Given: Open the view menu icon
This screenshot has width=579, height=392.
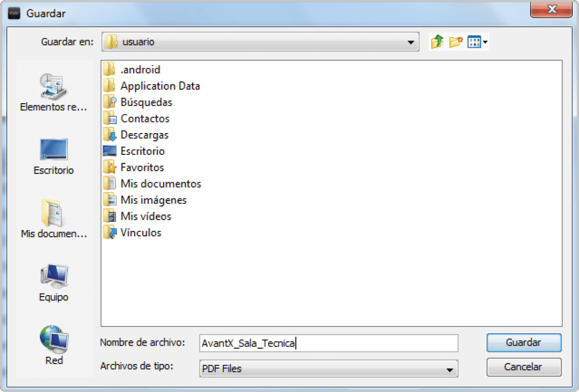Looking at the screenshot, I should [x=478, y=42].
